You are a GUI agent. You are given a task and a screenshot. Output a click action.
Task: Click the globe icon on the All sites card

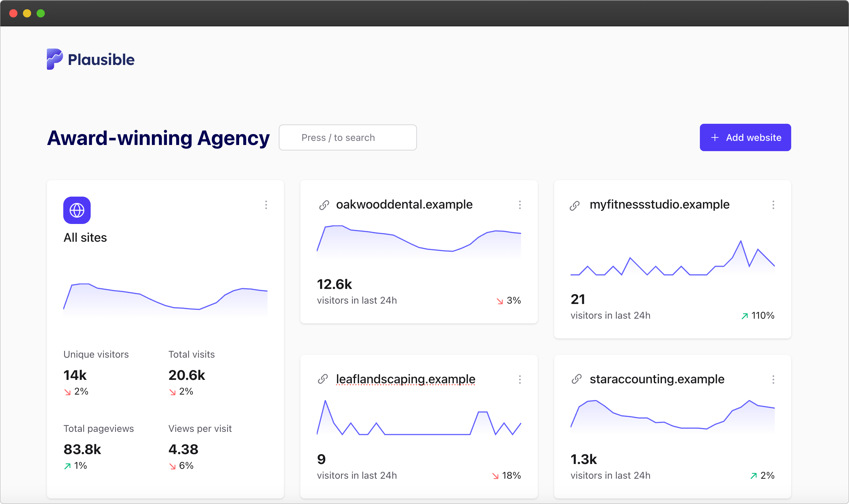(77, 210)
